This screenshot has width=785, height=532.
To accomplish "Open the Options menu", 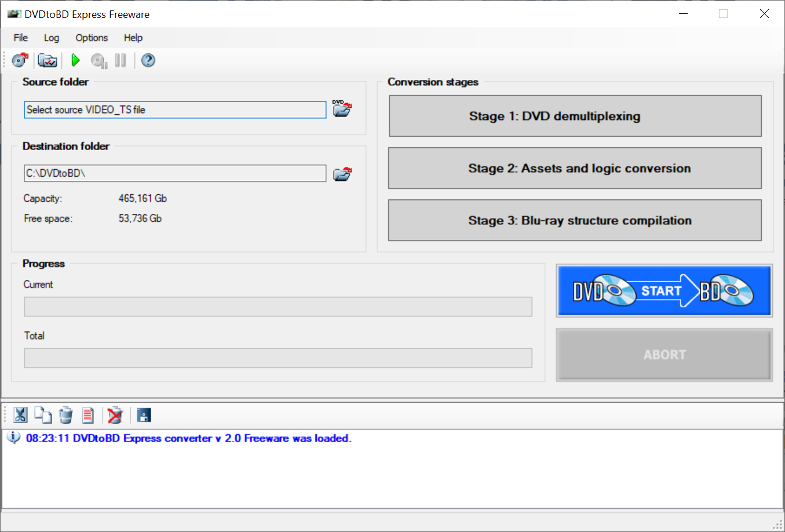I will pos(92,38).
